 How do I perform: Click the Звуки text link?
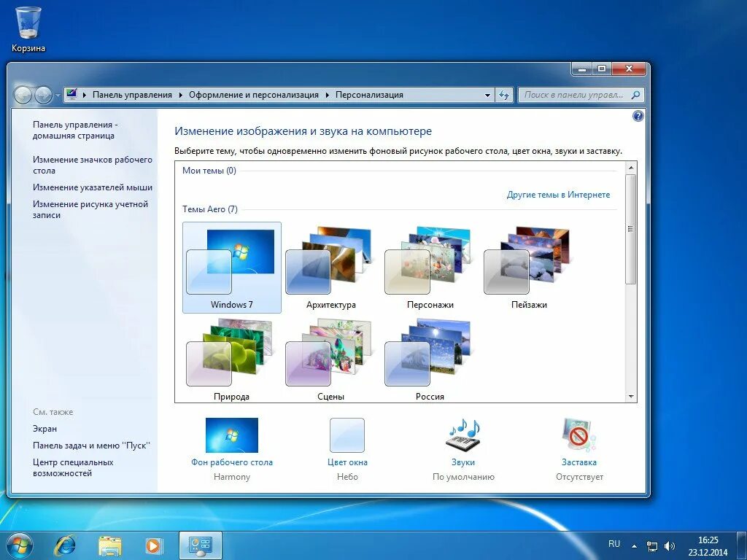tap(463, 462)
